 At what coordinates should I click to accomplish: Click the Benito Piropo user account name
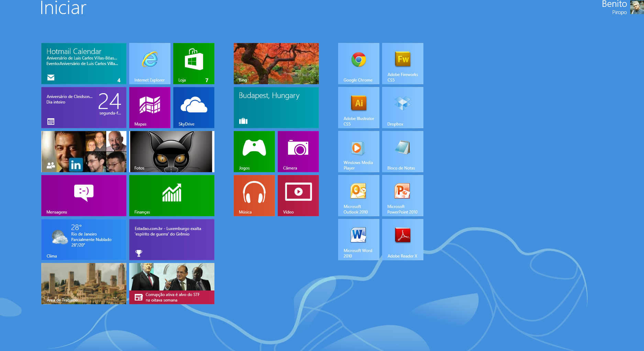[614, 8]
